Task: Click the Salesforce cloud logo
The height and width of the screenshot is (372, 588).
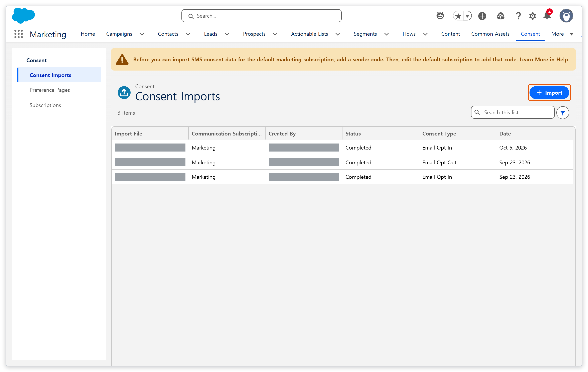Action: click(x=23, y=15)
